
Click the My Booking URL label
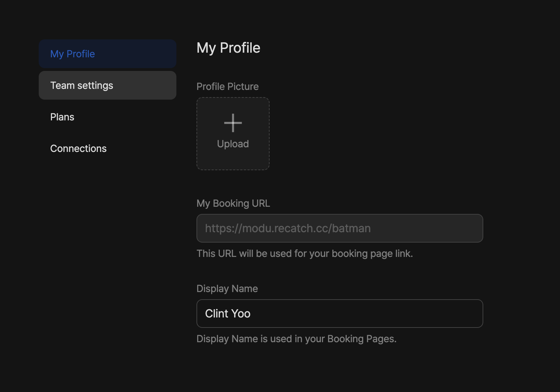(233, 204)
